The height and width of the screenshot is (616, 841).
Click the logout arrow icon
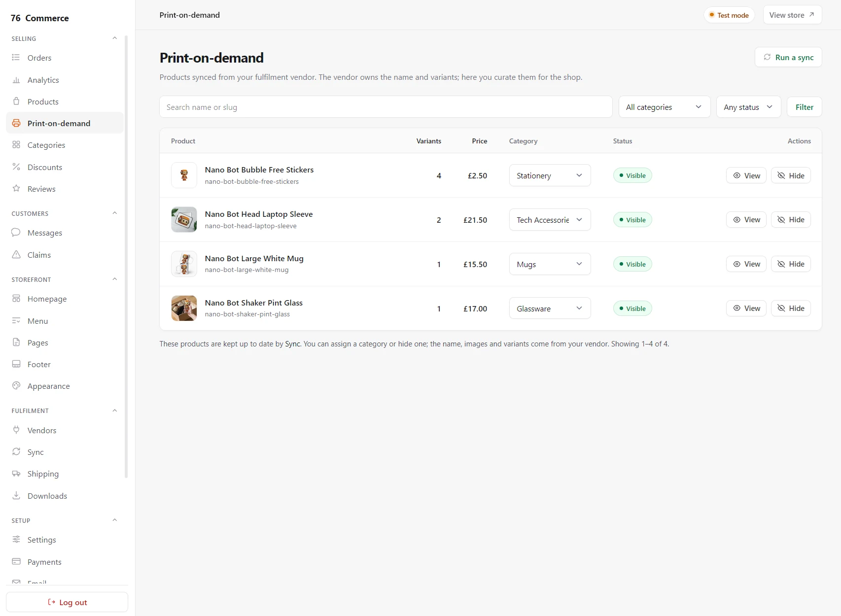tap(51, 602)
